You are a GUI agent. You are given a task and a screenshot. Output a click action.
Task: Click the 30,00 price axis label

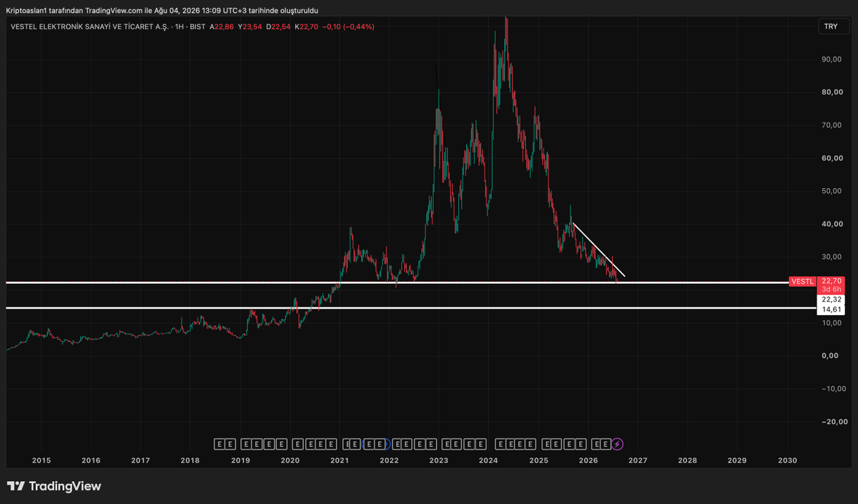(x=830, y=257)
